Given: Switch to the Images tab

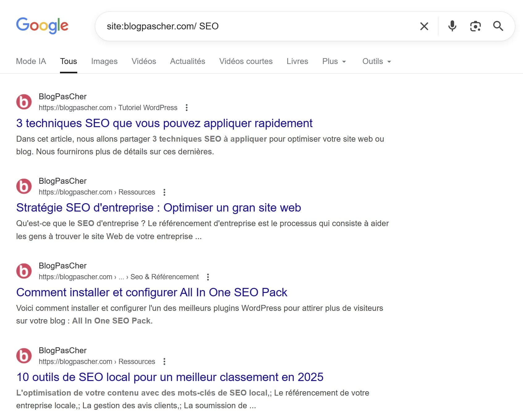Looking at the screenshot, I should [x=104, y=61].
